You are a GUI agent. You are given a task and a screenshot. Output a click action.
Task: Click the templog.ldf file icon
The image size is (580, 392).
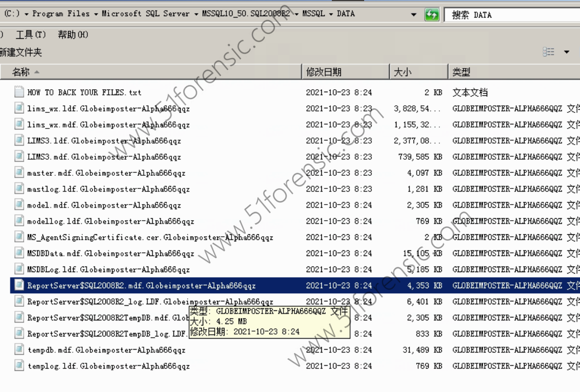(19, 366)
